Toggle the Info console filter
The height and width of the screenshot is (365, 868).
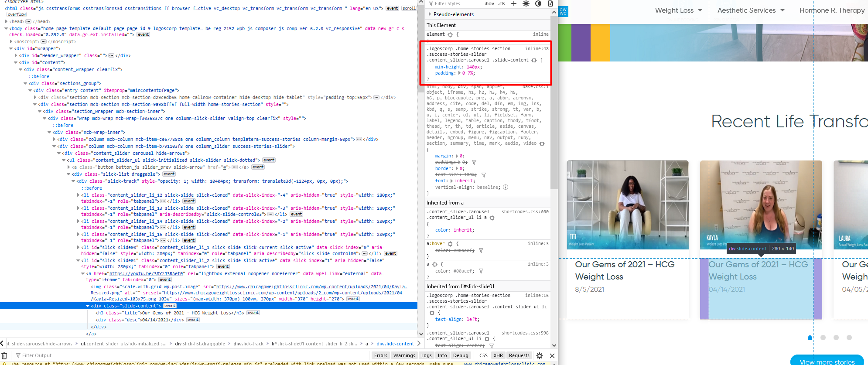tap(442, 355)
